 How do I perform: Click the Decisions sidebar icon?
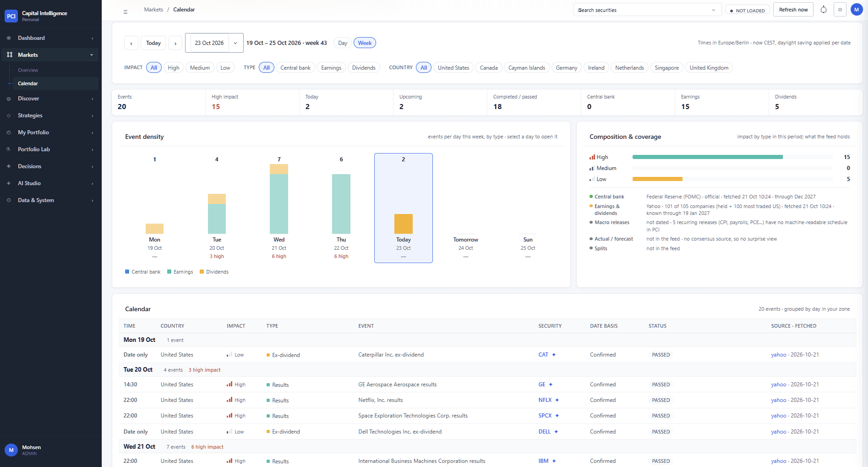9,166
